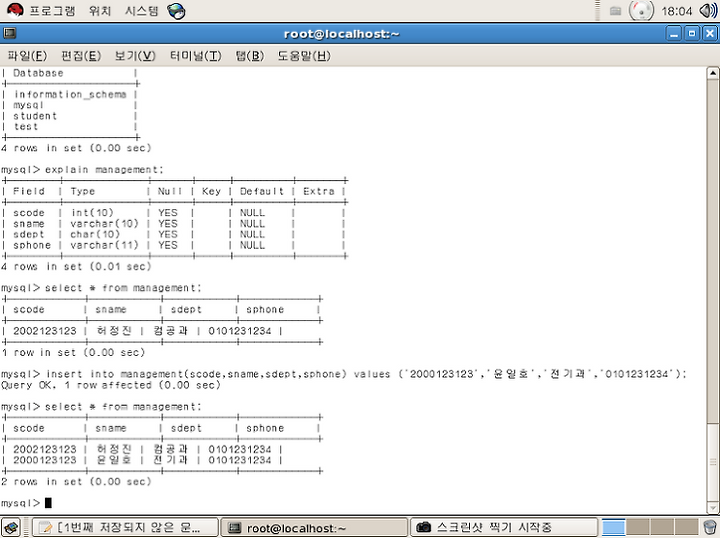720x538 pixels.
Task: Switch to first workspace in pager
Action: point(613,527)
